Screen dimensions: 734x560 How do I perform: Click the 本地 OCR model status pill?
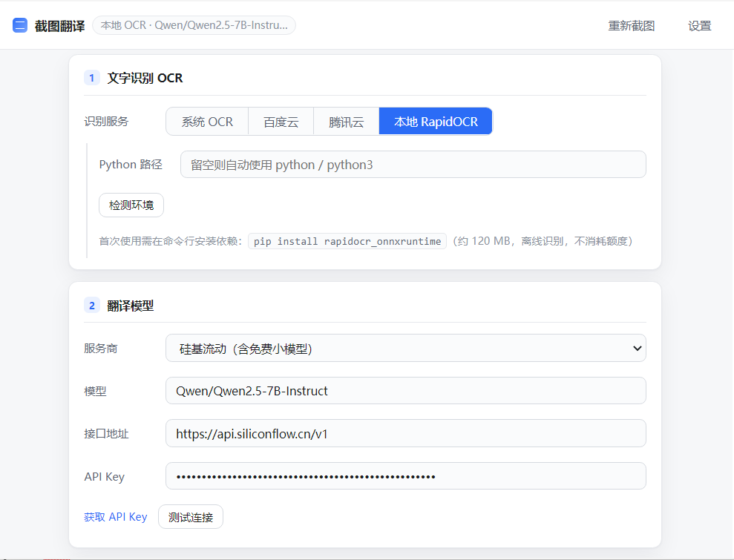click(x=194, y=25)
